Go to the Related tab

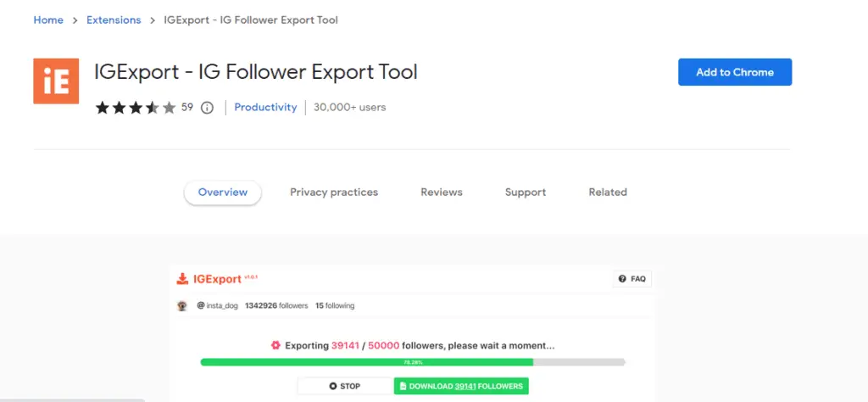[x=608, y=193]
